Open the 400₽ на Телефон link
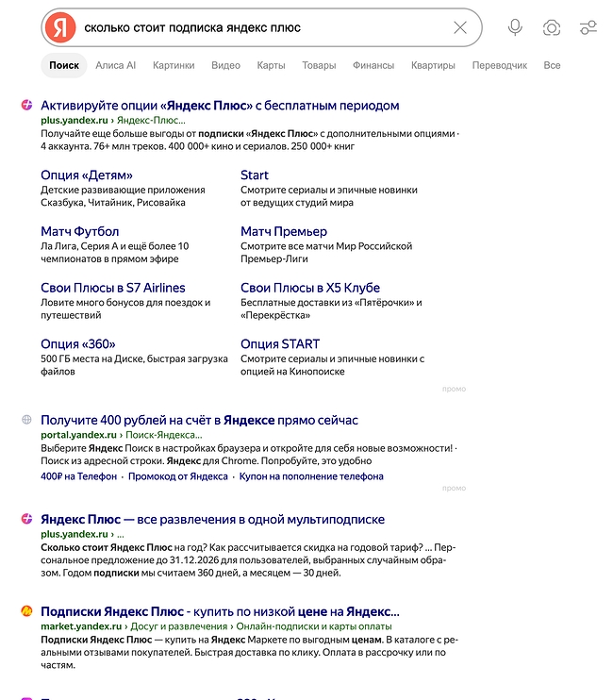Image resolution: width=613 pixels, height=700 pixels. tap(78, 476)
